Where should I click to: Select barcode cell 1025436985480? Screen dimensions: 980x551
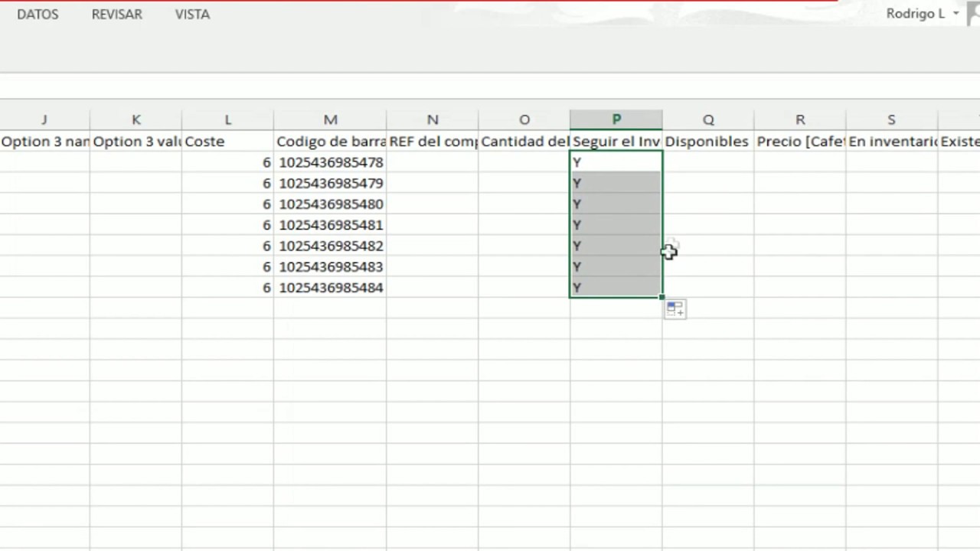(x=330, y=204)
